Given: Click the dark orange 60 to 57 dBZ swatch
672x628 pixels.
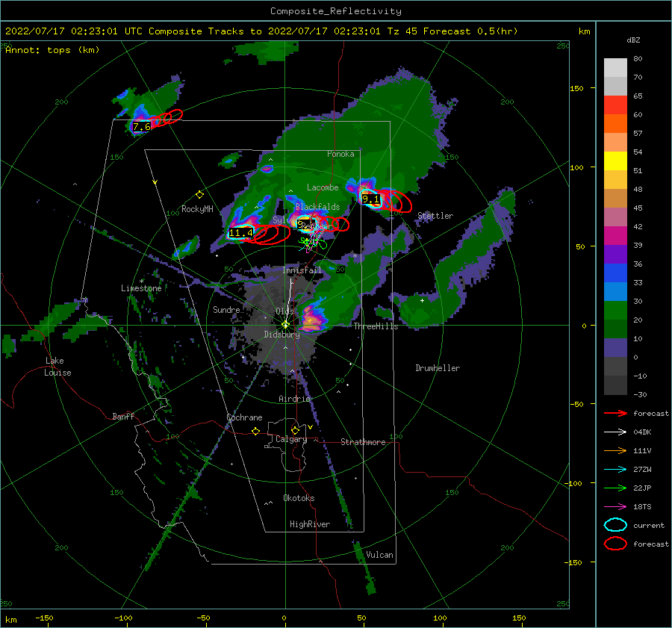Looking at the screenshot, I should click(x=615, y=124).
